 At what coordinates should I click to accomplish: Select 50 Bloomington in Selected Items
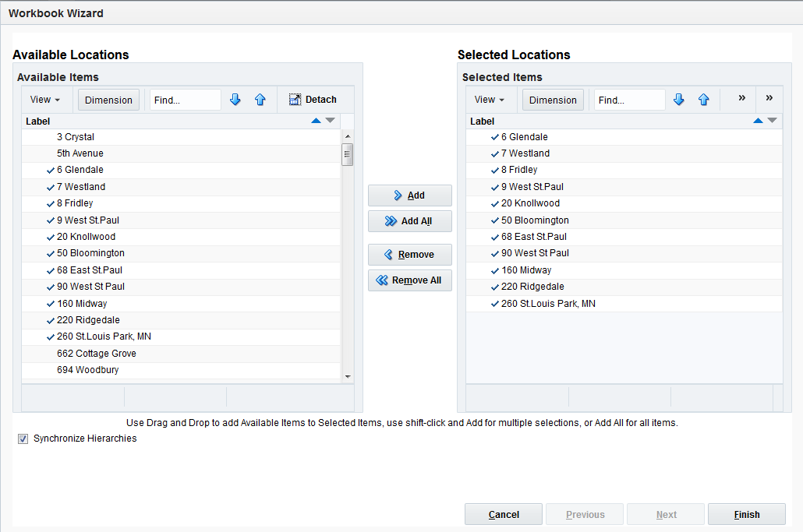click(x=624, y=220)
